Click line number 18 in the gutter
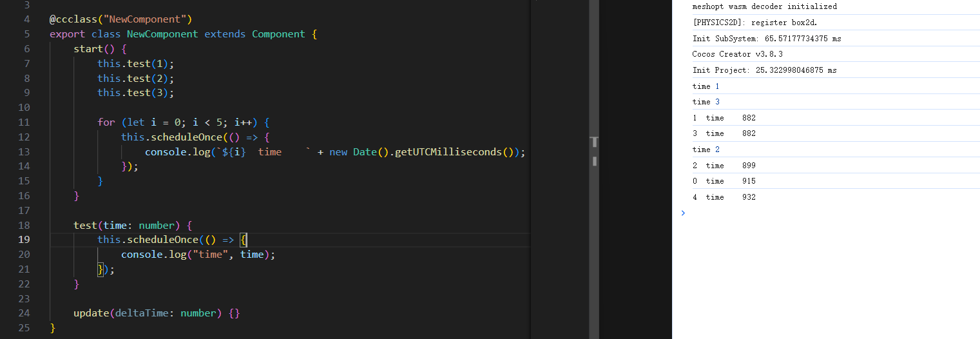Viewport: 980px width, 339px height. (x=24, y=225)
